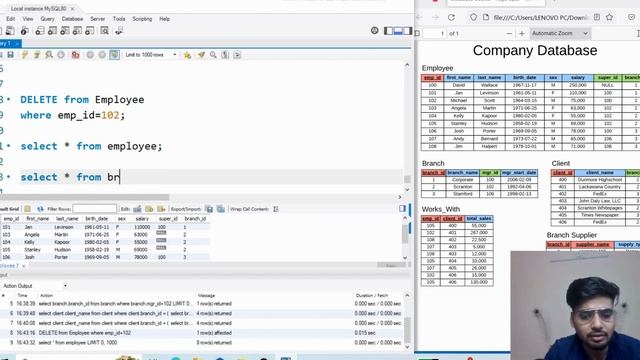Viewport: 640px width, 360px height.
Task: Save the script with the floppy disk icon
Action: (11, 55)
